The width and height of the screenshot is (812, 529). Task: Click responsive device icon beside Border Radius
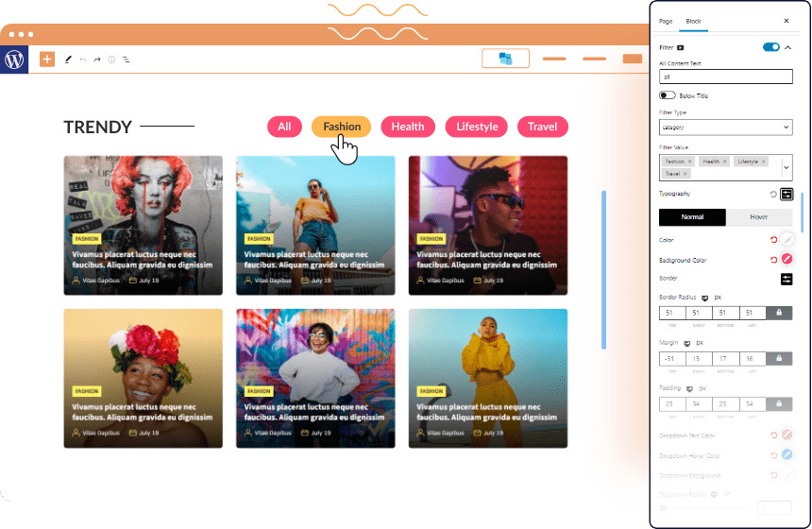(704, 298)
